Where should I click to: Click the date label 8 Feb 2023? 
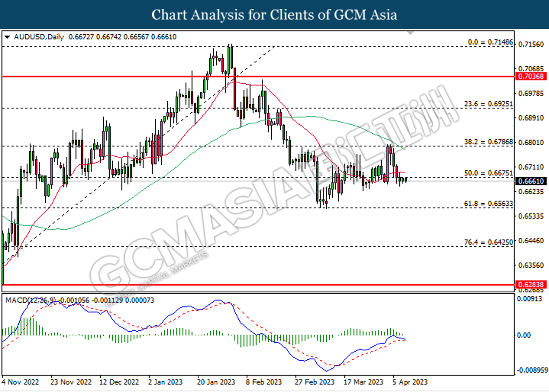tap(264, 382)
